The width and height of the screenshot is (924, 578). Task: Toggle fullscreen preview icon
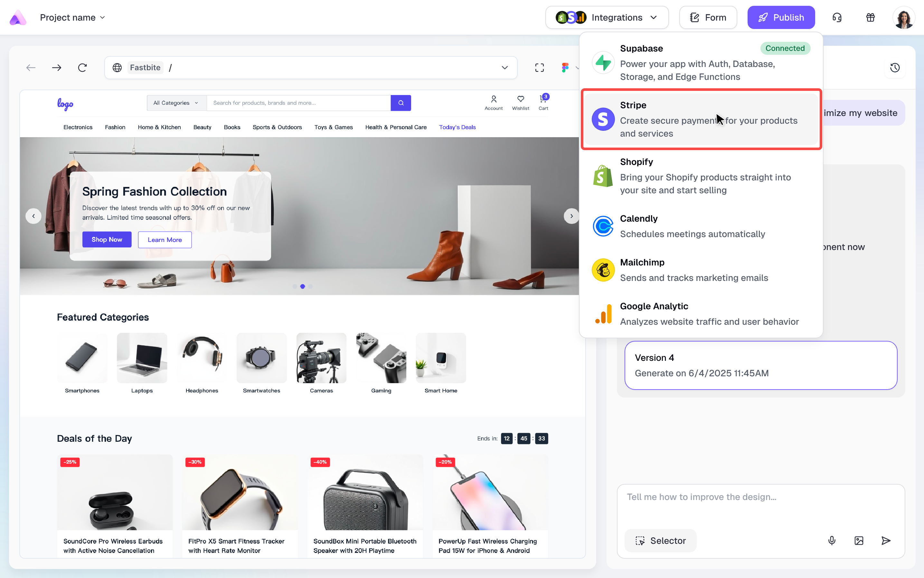point(539,68)
